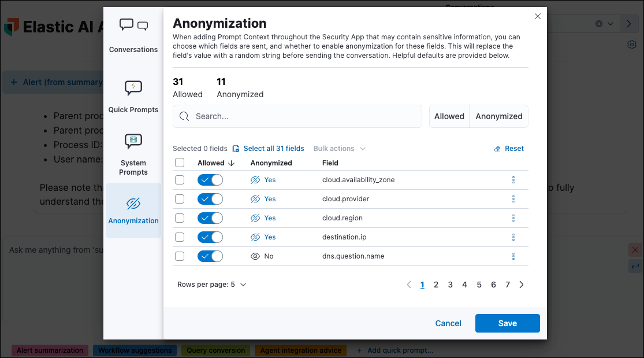Switch to the Anonymized filter tab
Image resolution: width=644 pixels, height=358 pixels.
pyautogui.click(x=498, y=116)
